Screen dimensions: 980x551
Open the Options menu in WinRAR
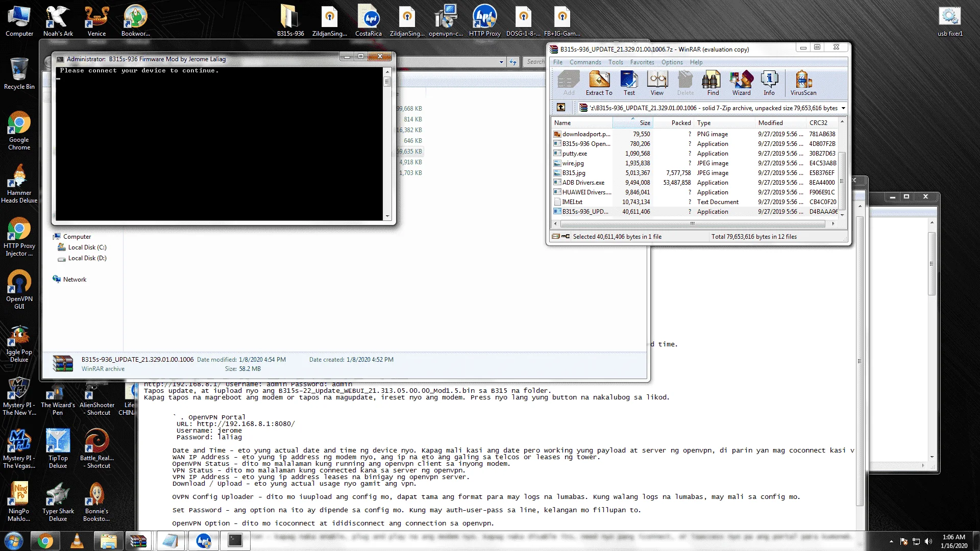tap(672, 62)
